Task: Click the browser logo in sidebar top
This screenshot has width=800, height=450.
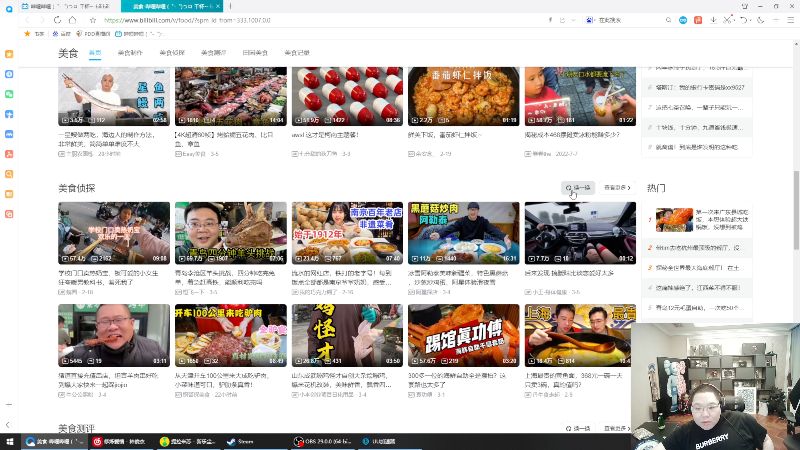Action: (x=9, y=9)
